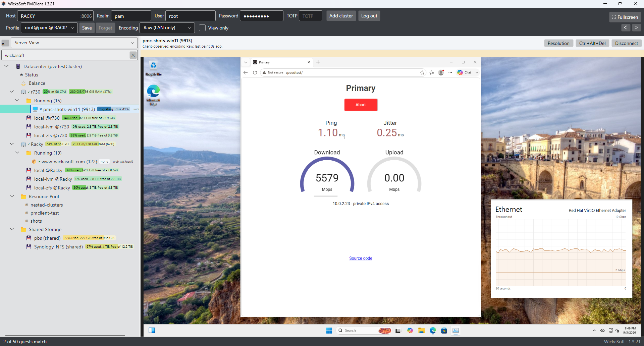Open the Server View dropdown
This screenshot has height=346, width=644.
74,43
